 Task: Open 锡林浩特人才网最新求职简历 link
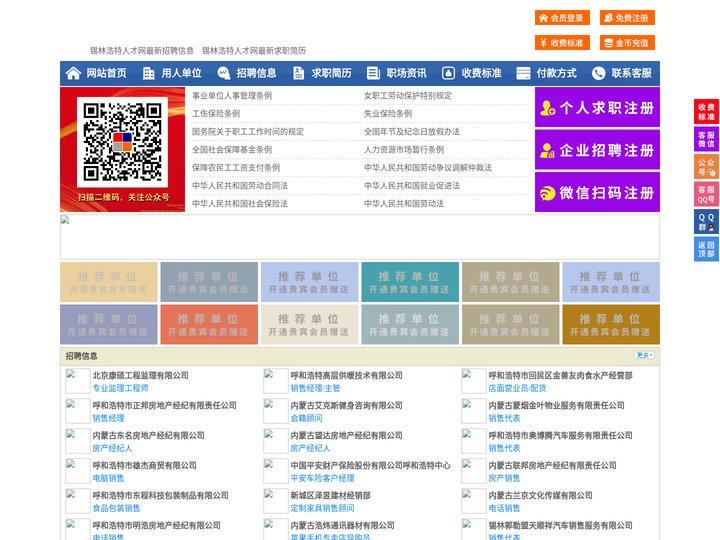tap(254, 51)
